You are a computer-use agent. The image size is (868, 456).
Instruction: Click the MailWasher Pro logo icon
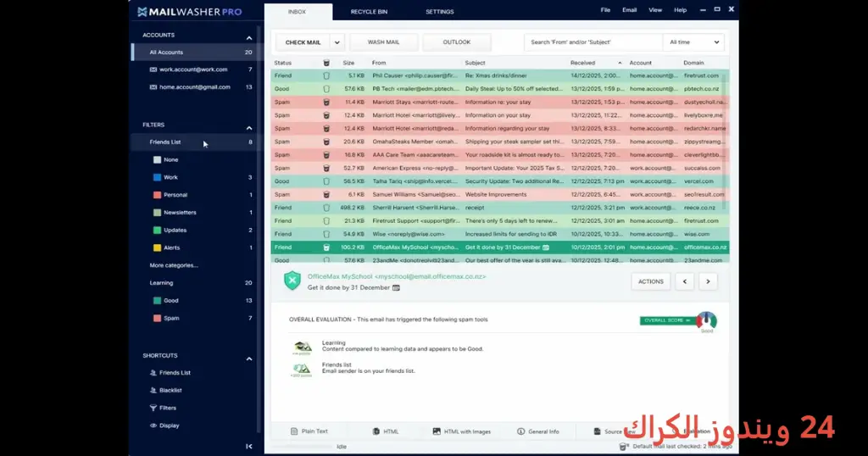click(142, 12)
